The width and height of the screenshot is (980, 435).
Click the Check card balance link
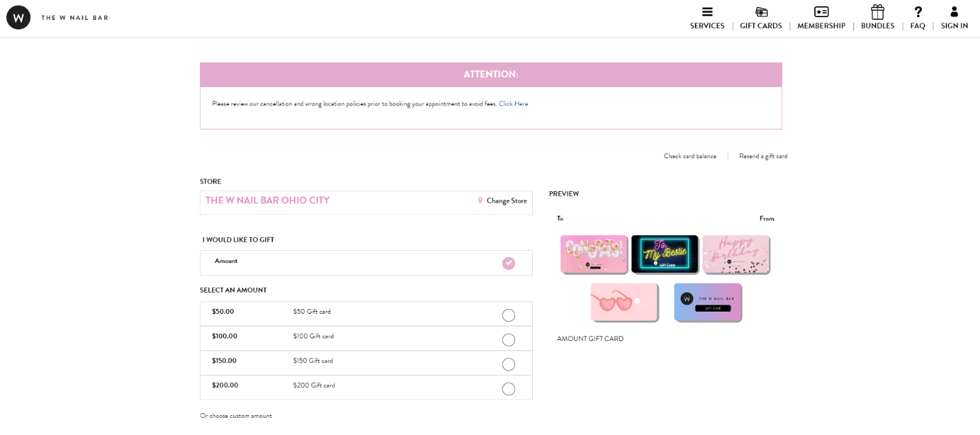pyautogui.click(x=690, y=156)
